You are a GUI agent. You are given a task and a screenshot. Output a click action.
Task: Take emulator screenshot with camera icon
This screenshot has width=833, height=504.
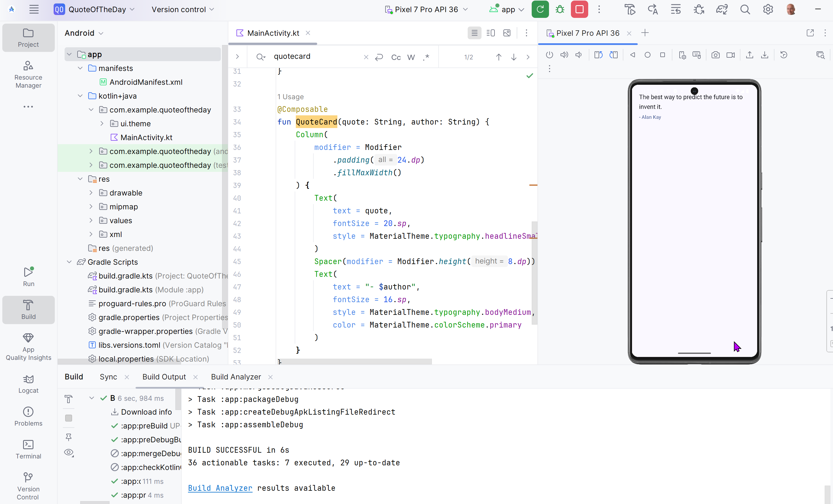[715, 55]
